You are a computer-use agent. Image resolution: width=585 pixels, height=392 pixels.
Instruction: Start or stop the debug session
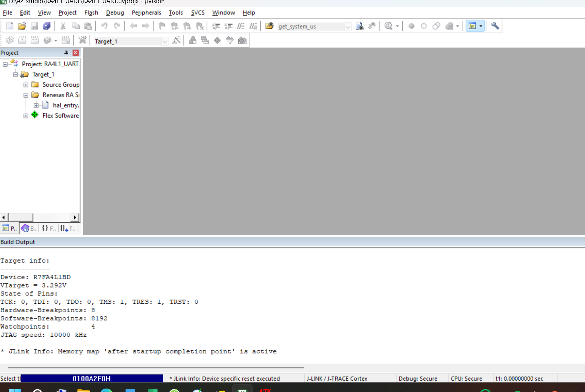[x=389, y=26]
